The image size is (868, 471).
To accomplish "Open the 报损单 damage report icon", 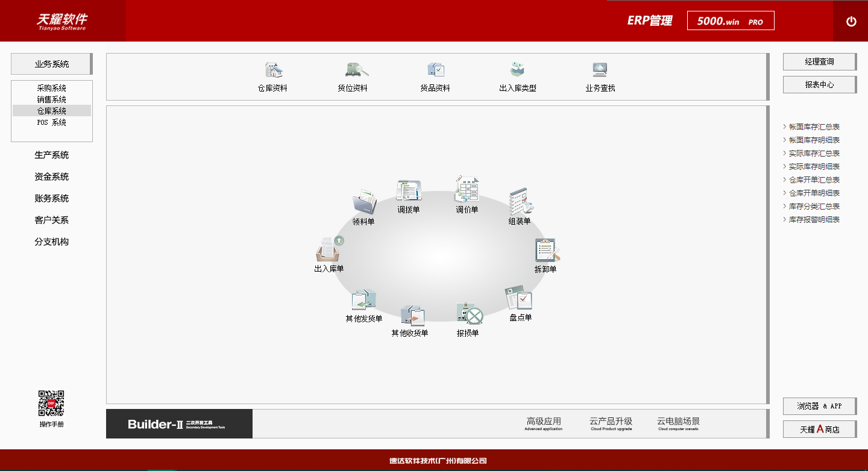I will (468, 314).
